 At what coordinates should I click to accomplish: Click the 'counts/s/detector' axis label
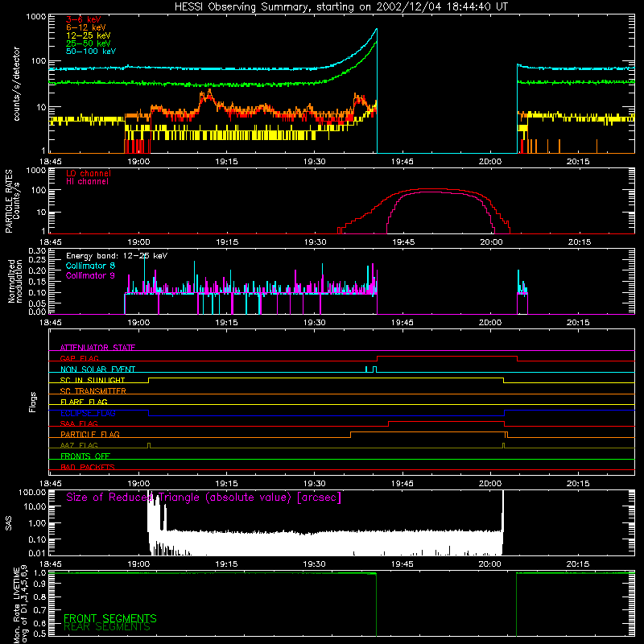tap(16, 84)
